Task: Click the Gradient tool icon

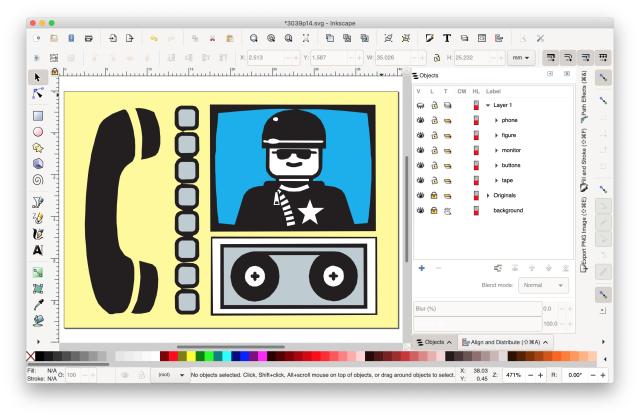Action: pyautogui.click(x=38, y=271)
